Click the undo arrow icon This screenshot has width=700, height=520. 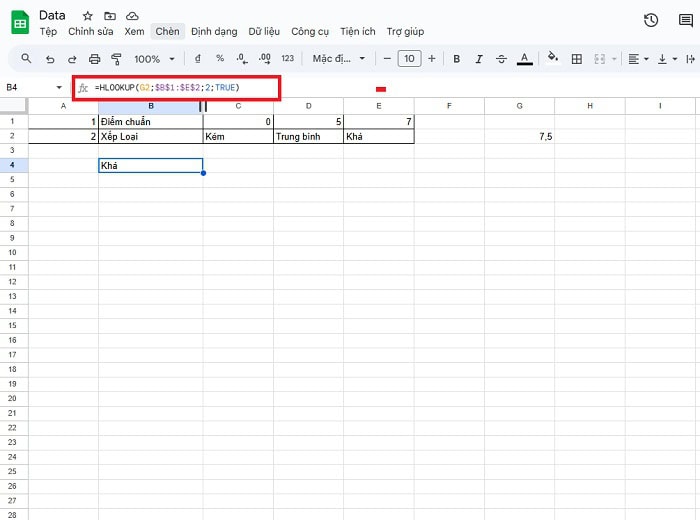pos(50,59)
